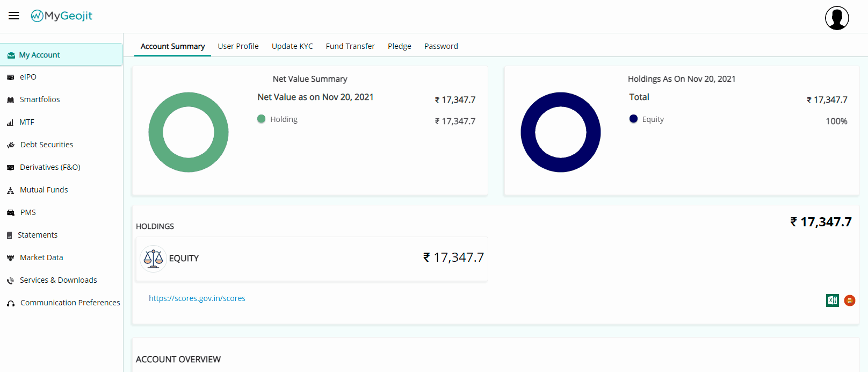
Task: Click the 100% equity percentage value
Action: click(836, 121)
